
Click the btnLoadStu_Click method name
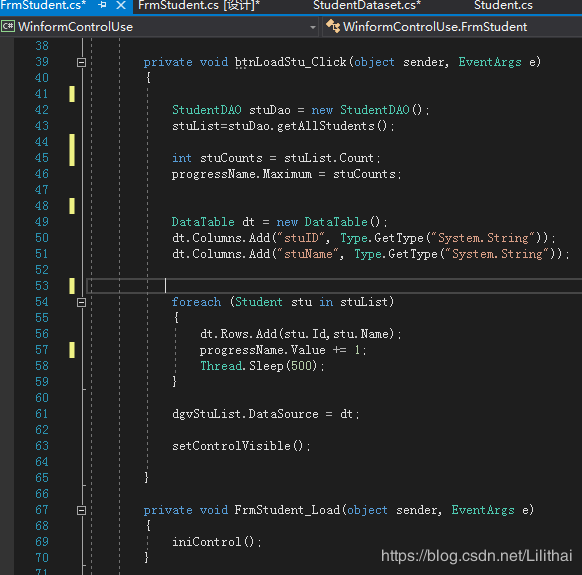[x=291, y=62]
